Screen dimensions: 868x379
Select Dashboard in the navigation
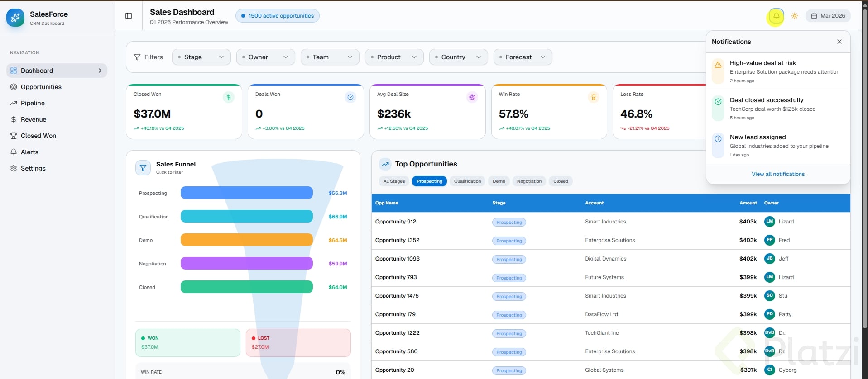point(57,71)
